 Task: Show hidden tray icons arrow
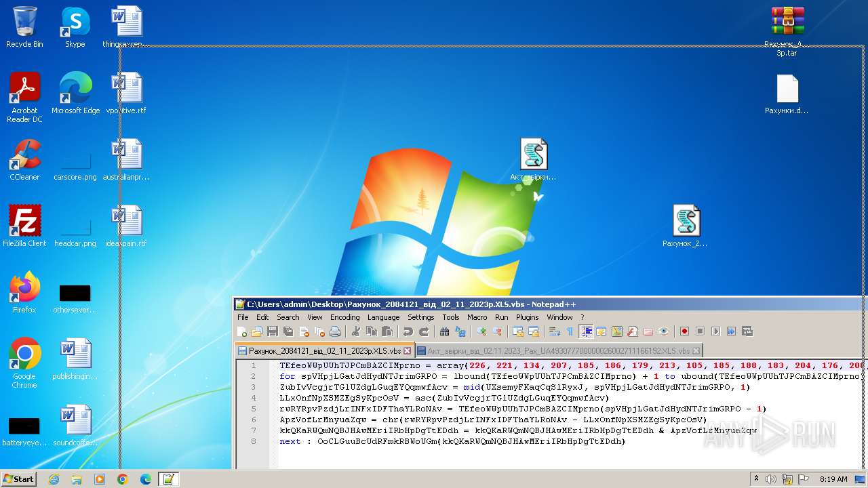pyautogui.click(x=755, y=479)
